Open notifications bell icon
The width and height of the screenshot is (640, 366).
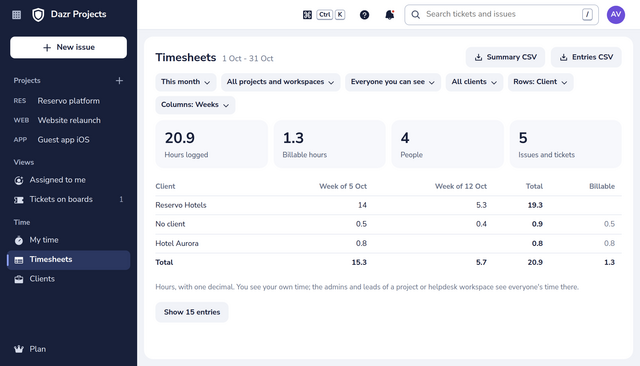(390, 15)
